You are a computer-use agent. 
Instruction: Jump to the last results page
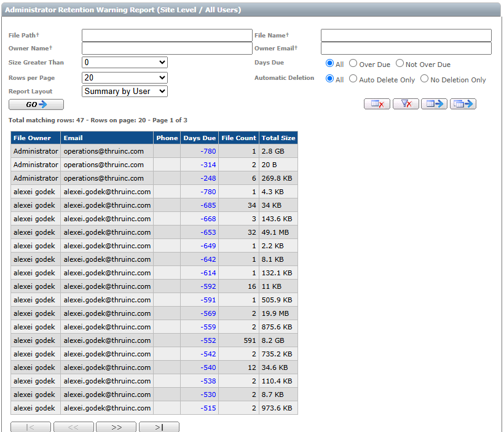point(159,427)
